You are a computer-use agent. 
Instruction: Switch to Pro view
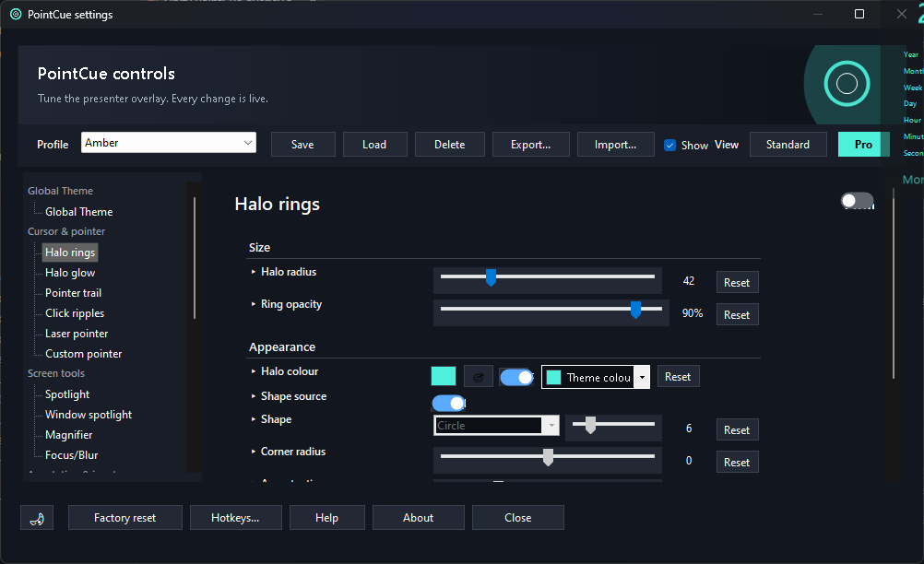[863, 145]
